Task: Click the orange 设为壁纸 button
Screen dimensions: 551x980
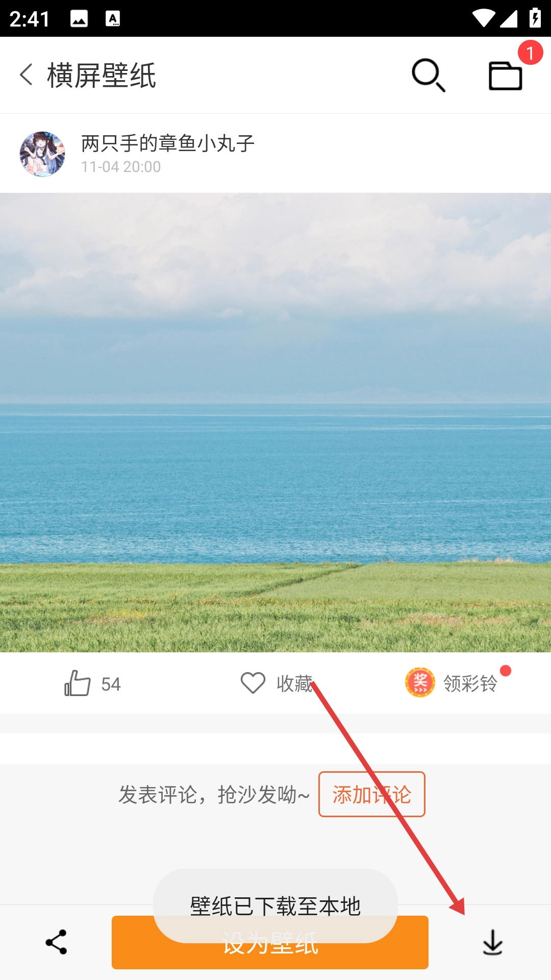Action: pyautogui.click(x=270, y=942)
